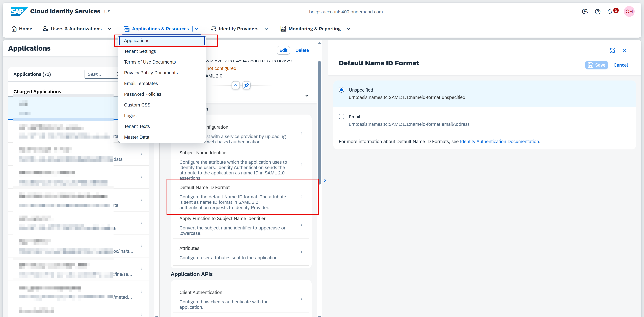
Task: Choose Tenant Texts from the menu
Action: click(x=162, y=126)
